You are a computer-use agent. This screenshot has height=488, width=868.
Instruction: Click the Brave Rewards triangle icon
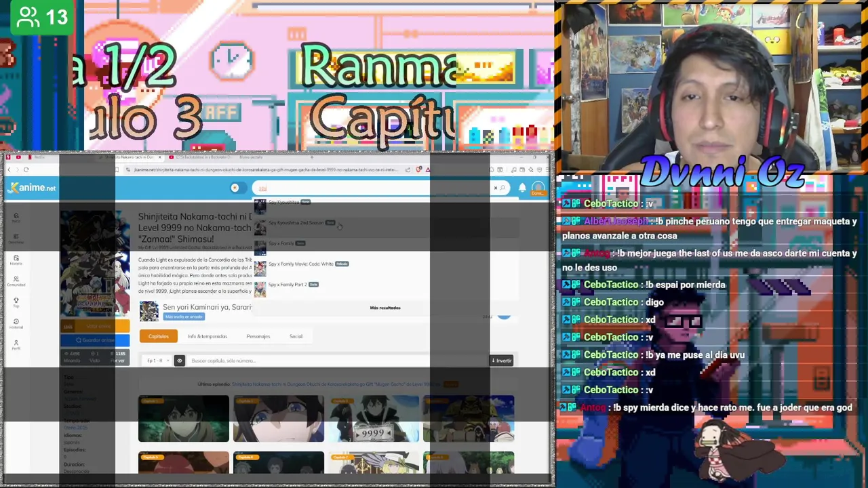[x=428, y=169]
